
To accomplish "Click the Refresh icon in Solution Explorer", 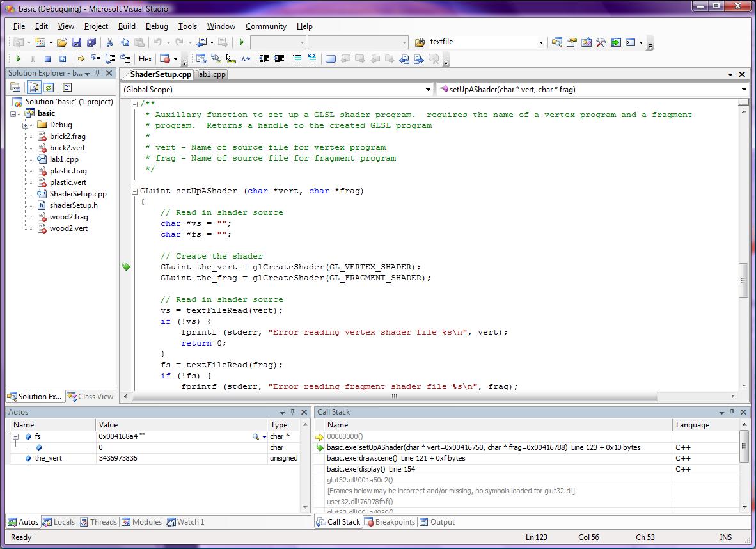I will pos(49,88).
